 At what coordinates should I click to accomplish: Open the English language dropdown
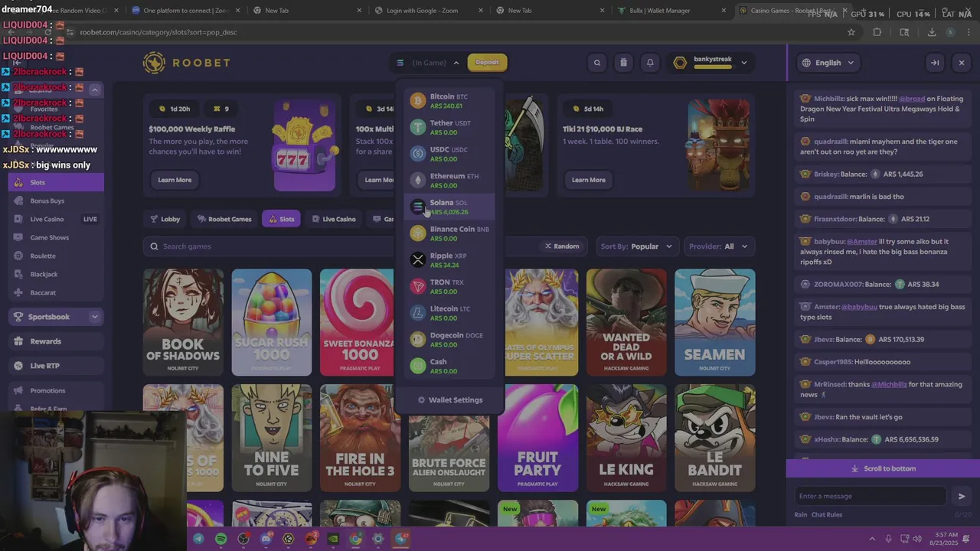pyautogui.click(x=828, y=63)
